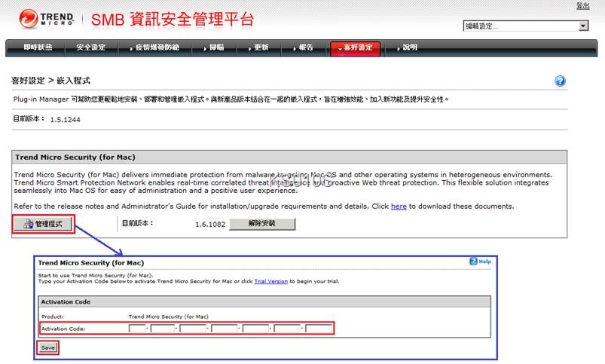The width and height of the screenshot is (605, 364).
Task: Click the Trial Version link
Action: (x=271, y=281)
